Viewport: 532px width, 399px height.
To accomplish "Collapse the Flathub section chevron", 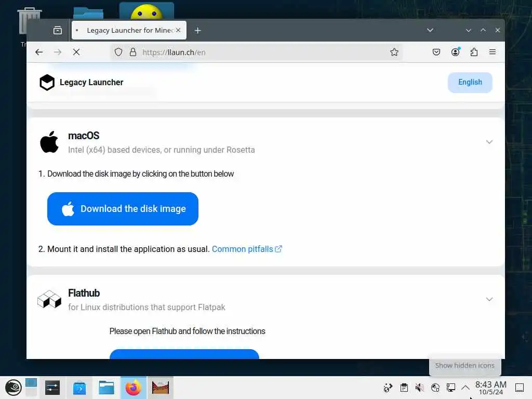I will tap(489, 299).
